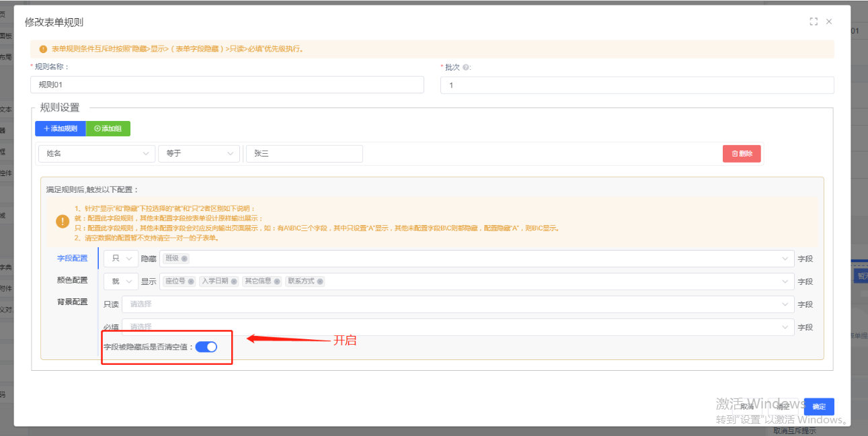This screenshot has width=868, height=436.
Task: Expand the 就 mode dropdown before 显示
Action: [x=121, y=281]
